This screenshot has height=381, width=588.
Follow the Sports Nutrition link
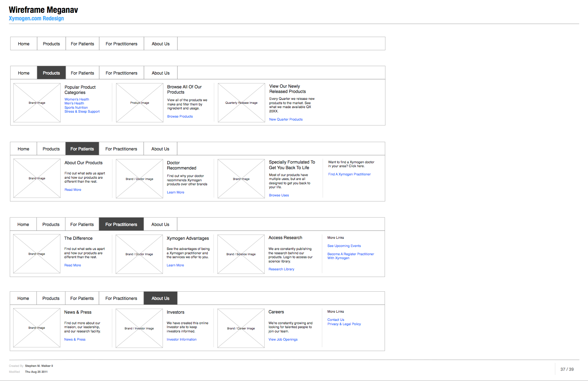click(x=76, y=107)
